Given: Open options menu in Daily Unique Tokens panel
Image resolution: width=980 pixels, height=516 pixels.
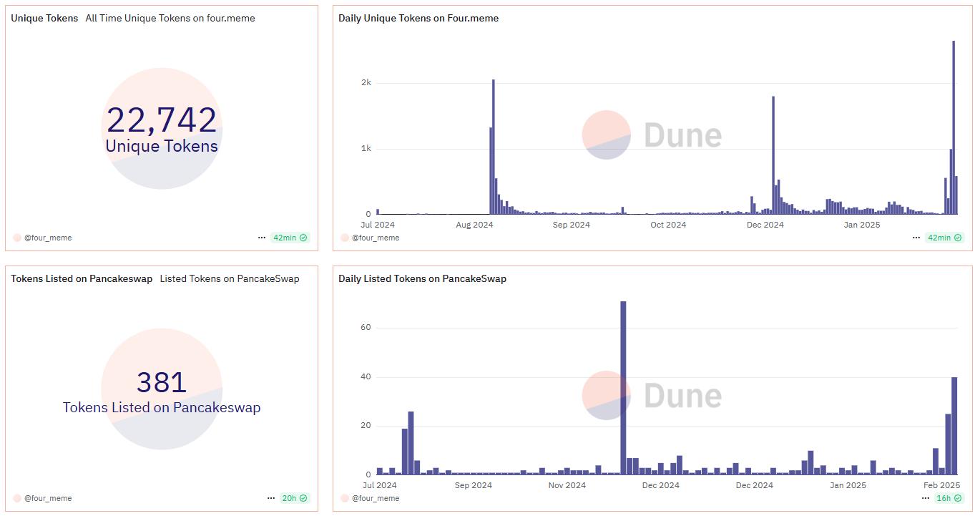Looking at the screenshot, I should pos(916,238).
